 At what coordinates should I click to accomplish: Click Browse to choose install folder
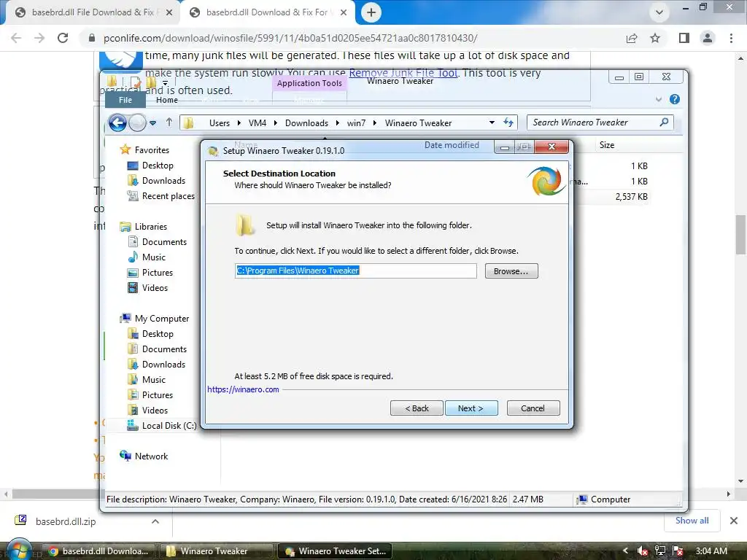pyautogui.click(x=511, y=271)
